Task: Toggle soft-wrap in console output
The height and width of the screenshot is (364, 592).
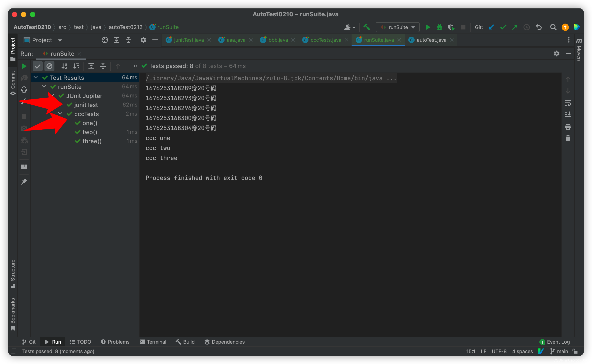Action: pyautogui.click(x=568, y=103)
